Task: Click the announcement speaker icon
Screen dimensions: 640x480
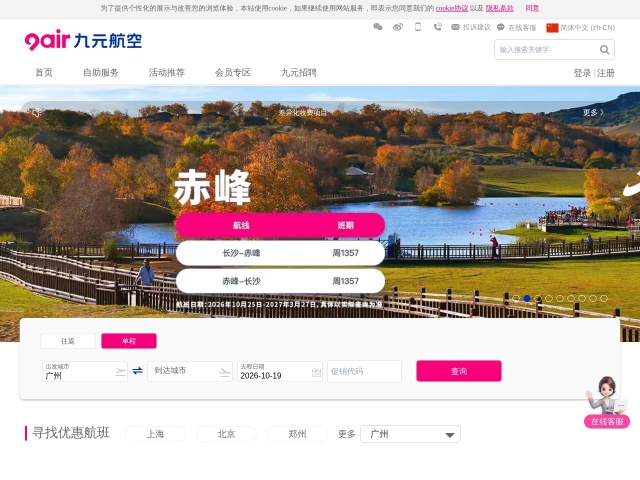Action: pos(36,112)
